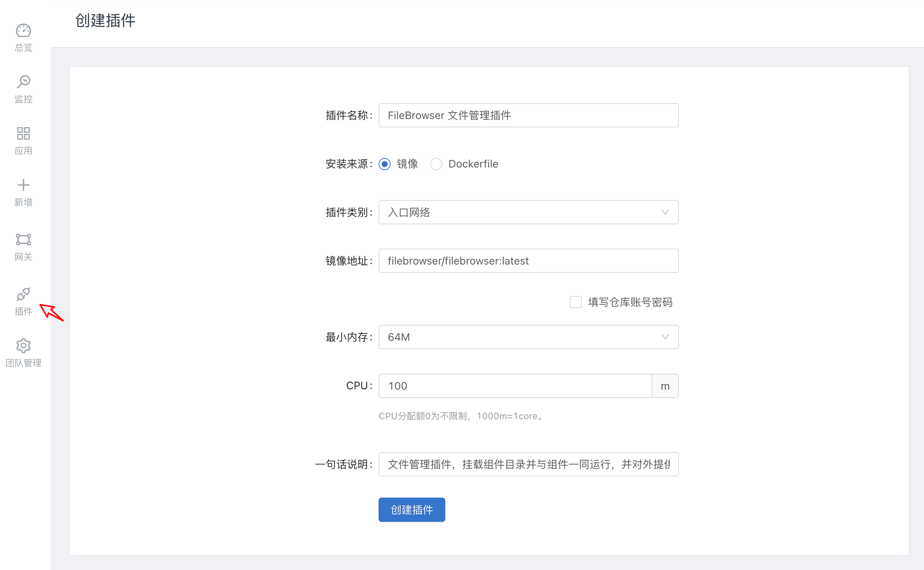The height and width of the screenshot is (570, 924).
Task: Click the 插件 sidebar label
Action: point(23,312)
